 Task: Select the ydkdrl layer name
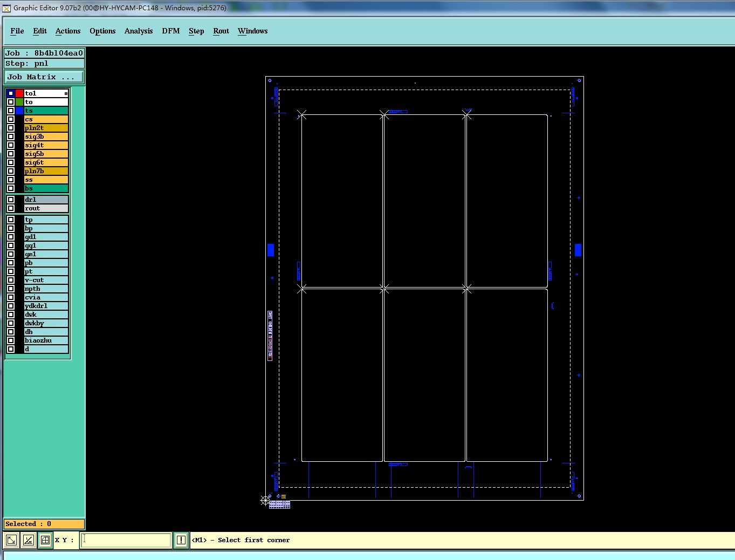pos(46,306)
